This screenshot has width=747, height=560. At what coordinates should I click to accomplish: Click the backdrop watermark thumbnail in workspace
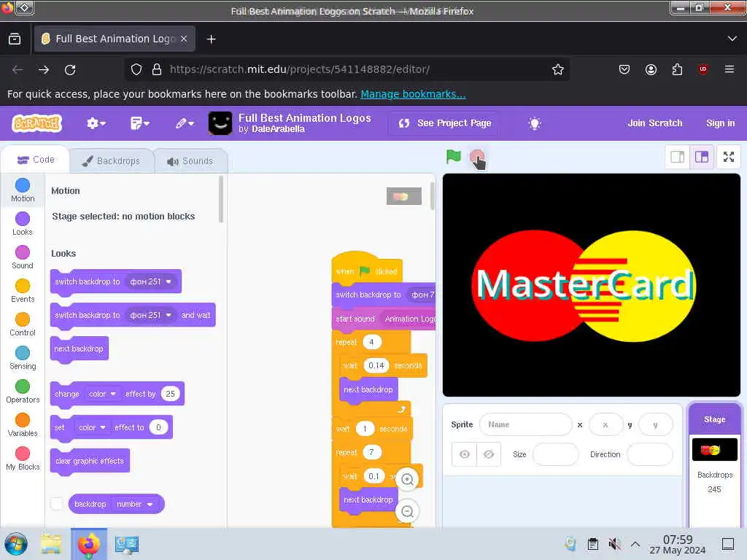403,196
